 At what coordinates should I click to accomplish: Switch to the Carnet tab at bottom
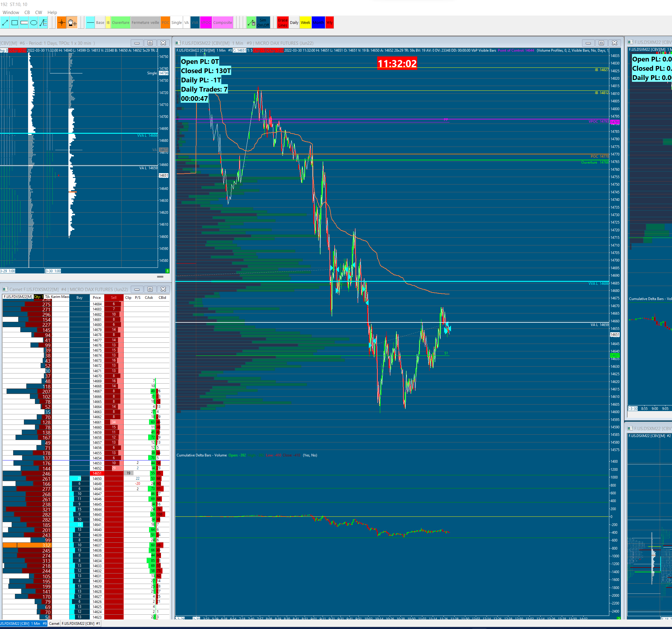(54, 624)
